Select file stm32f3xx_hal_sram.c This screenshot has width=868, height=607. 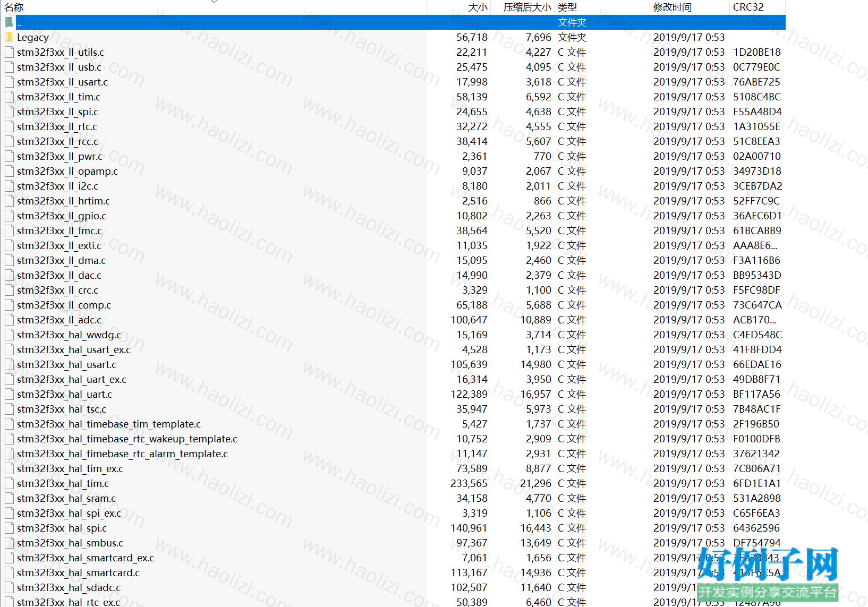(66, 498)
